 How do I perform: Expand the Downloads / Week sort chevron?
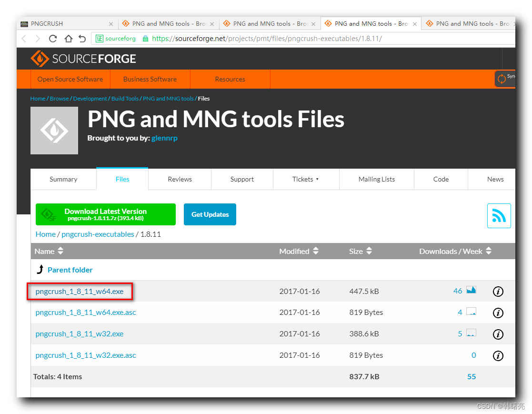(x=488, y=251)
